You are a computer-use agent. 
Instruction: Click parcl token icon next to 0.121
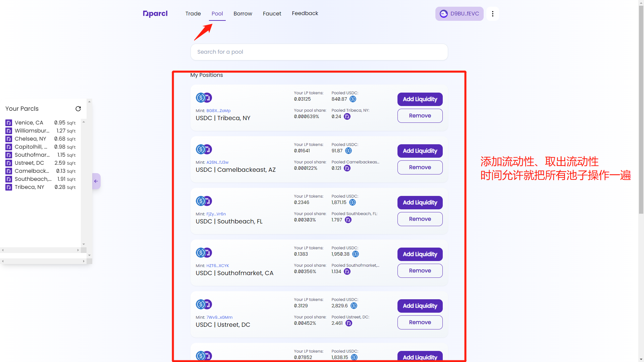click(347, 168)
